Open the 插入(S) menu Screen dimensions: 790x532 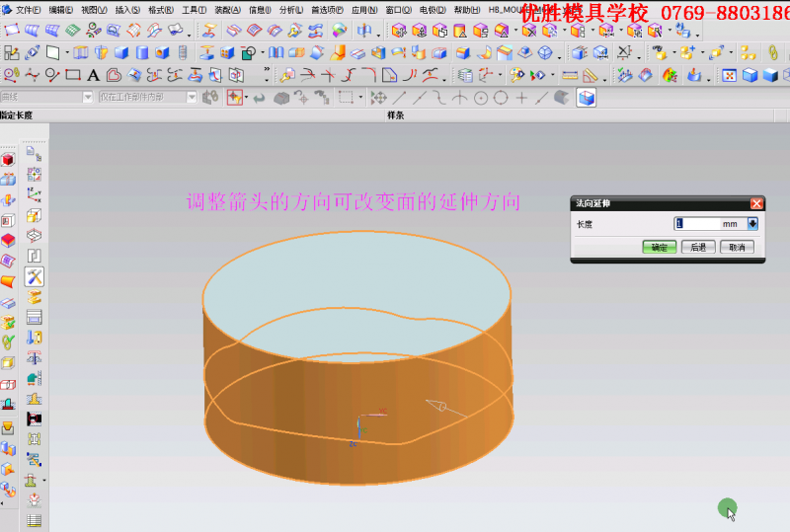pyautogui.click(x=127, y=10)
